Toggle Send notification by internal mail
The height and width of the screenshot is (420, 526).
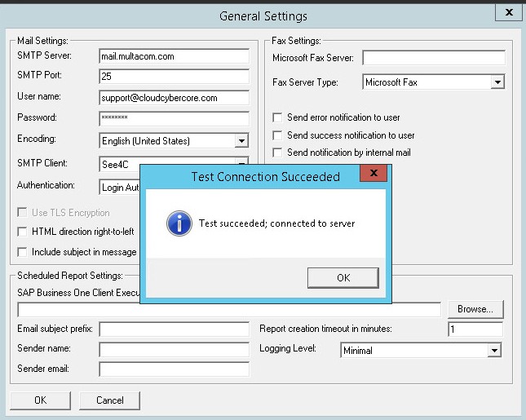[x=278, y=153]
